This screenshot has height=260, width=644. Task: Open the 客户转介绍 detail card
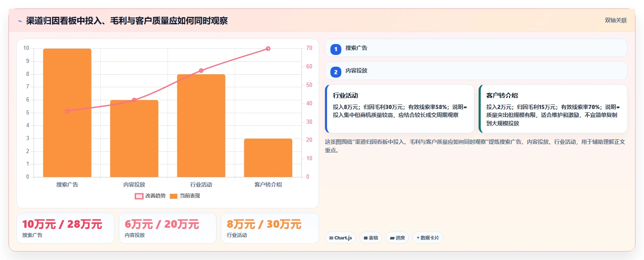tap(553, 109)
